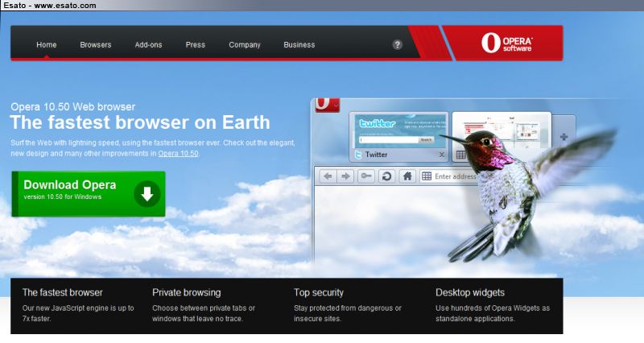
Task: Click the Business navigation item
Action: tap(299, 45)
